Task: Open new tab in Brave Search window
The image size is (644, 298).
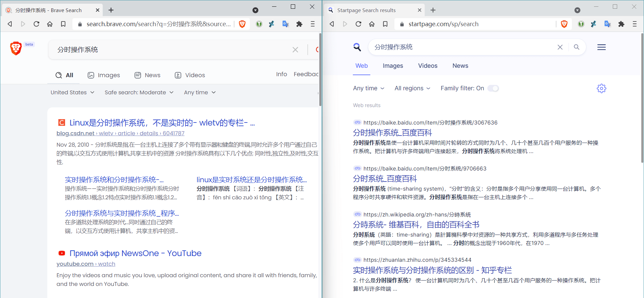Action: [x=111, y=10]
